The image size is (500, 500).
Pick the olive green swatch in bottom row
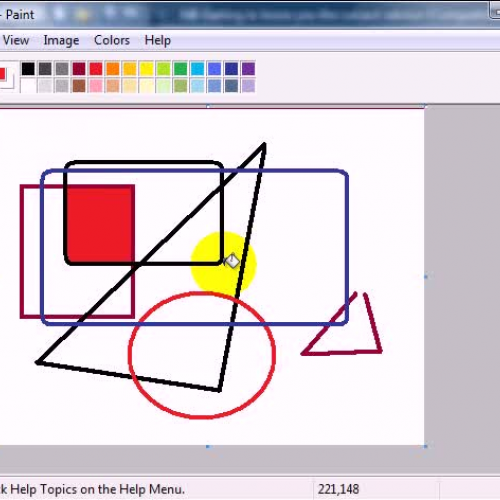[181, 86]
